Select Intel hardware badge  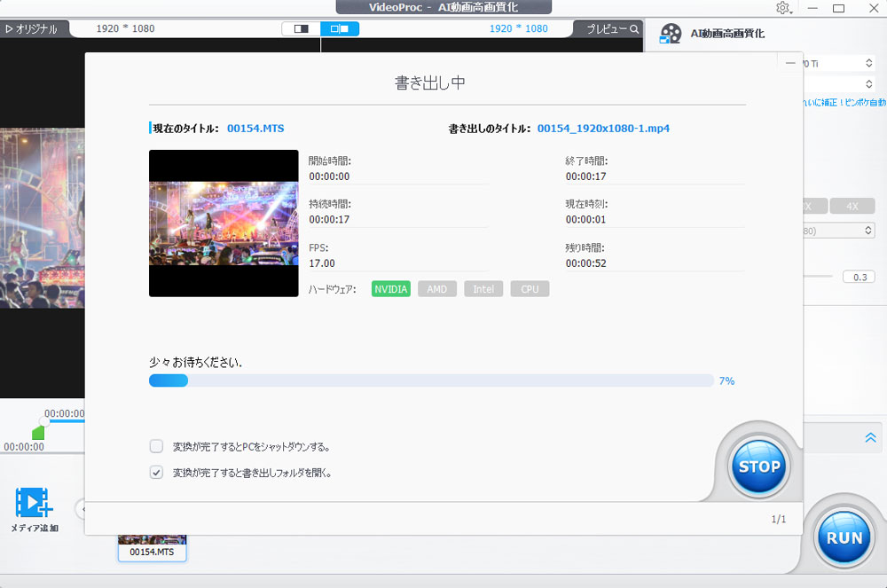coord(483,289)
